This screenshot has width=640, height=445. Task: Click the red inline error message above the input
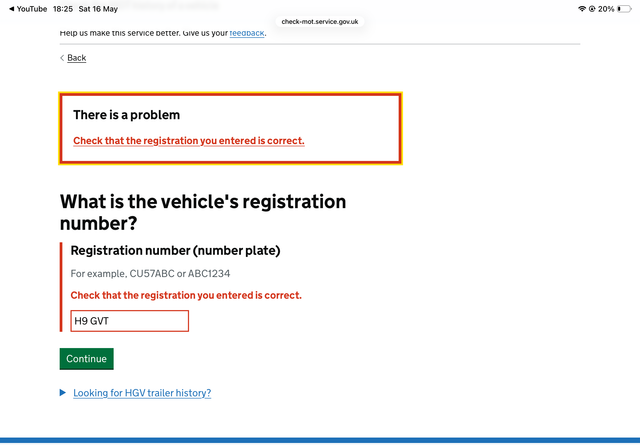pos(186,296)
